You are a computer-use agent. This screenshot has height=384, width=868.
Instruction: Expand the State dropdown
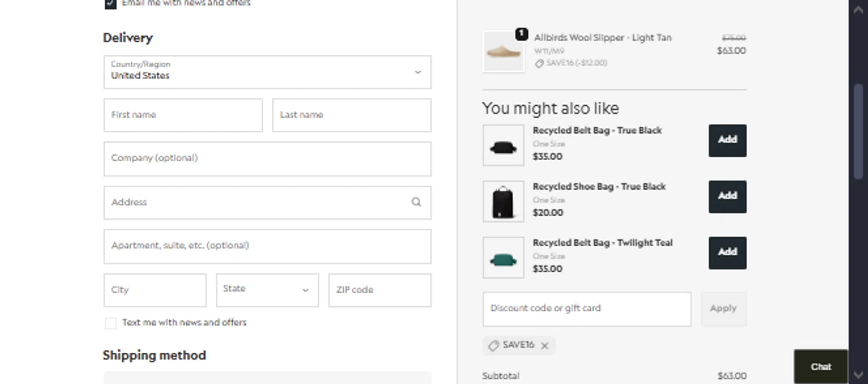tap(267, 290)
